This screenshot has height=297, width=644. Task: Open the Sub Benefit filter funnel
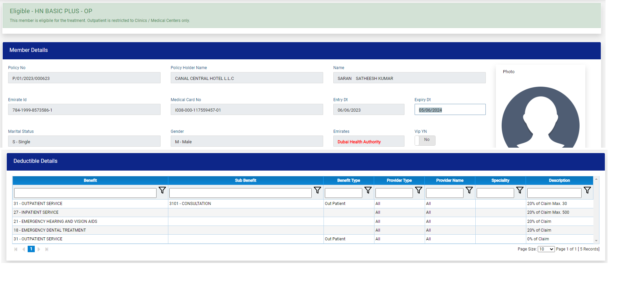click(x=317, y=190)
